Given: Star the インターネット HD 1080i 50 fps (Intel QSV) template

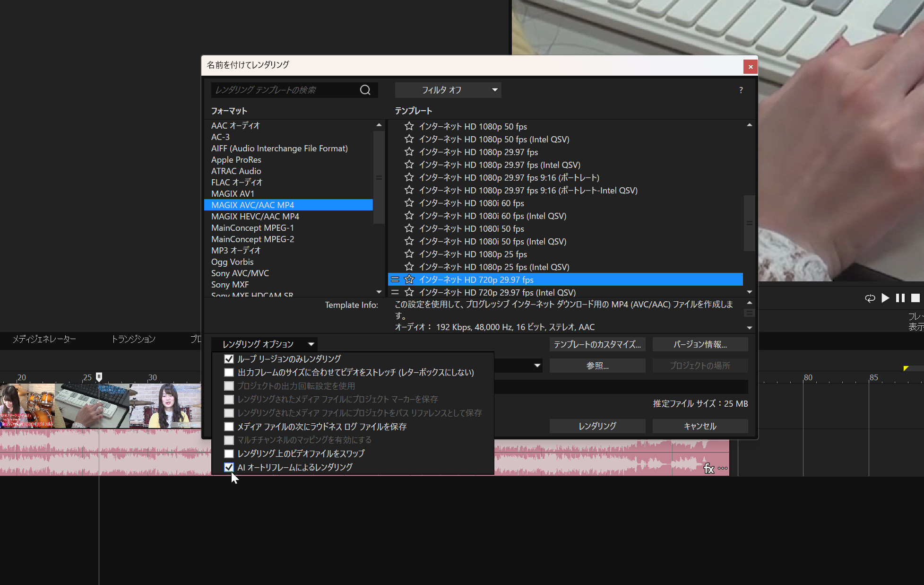Looking at the screenshot, I should (409, 241).
